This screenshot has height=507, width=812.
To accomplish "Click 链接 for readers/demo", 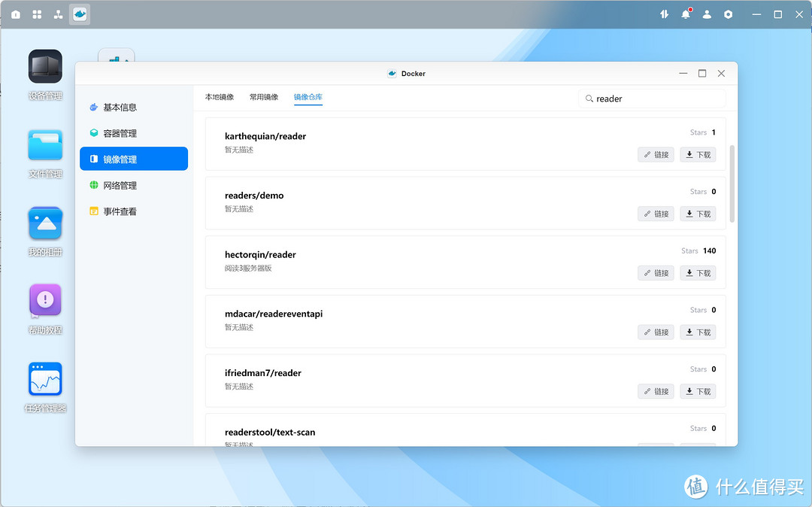I will (656, 214).
